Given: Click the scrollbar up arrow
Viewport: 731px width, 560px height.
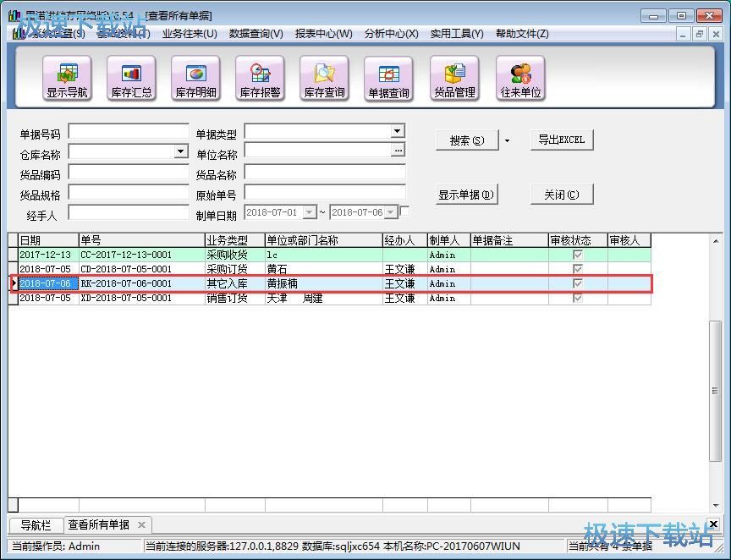Looking at the screenshot, I should click(x=715, y=240).
